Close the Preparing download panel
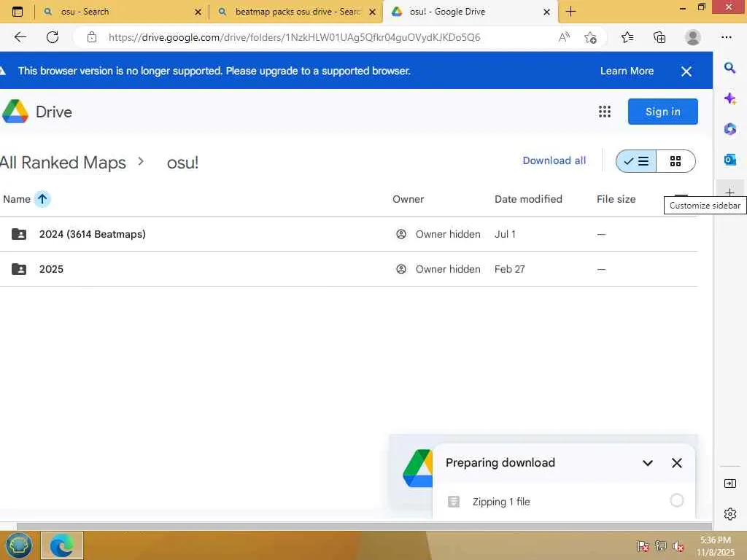The width and height of the screenshot is (747, 560). tap(676, 463)
